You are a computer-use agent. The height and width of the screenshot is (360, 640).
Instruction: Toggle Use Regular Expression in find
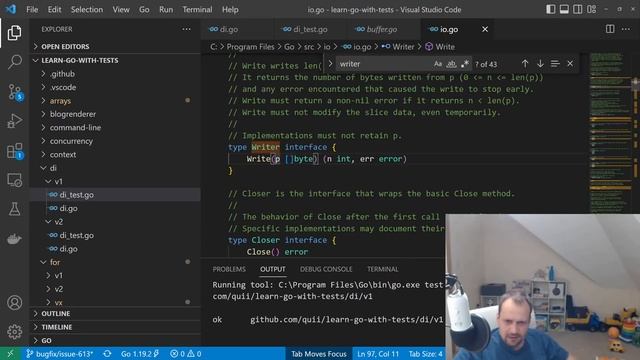(465, 64)
